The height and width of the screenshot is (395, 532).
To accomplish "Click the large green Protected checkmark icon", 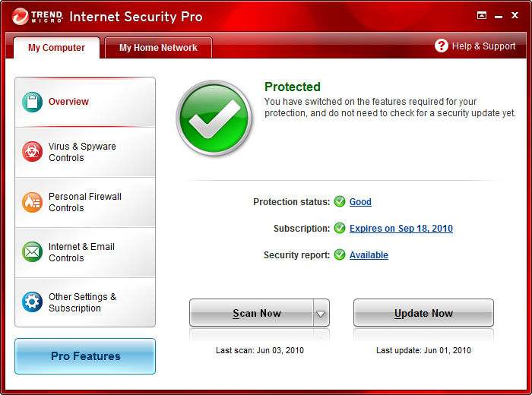I will pyautogui.click(x=214, y=118).
